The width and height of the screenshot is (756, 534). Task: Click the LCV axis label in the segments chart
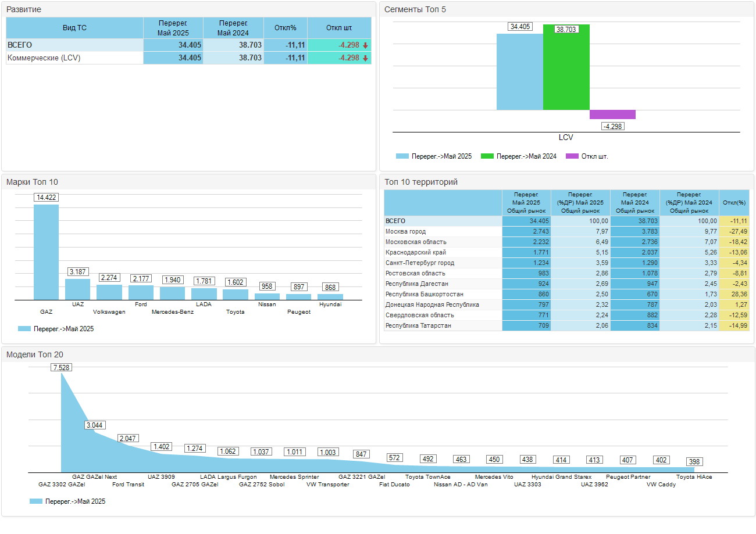pos(566,138)
